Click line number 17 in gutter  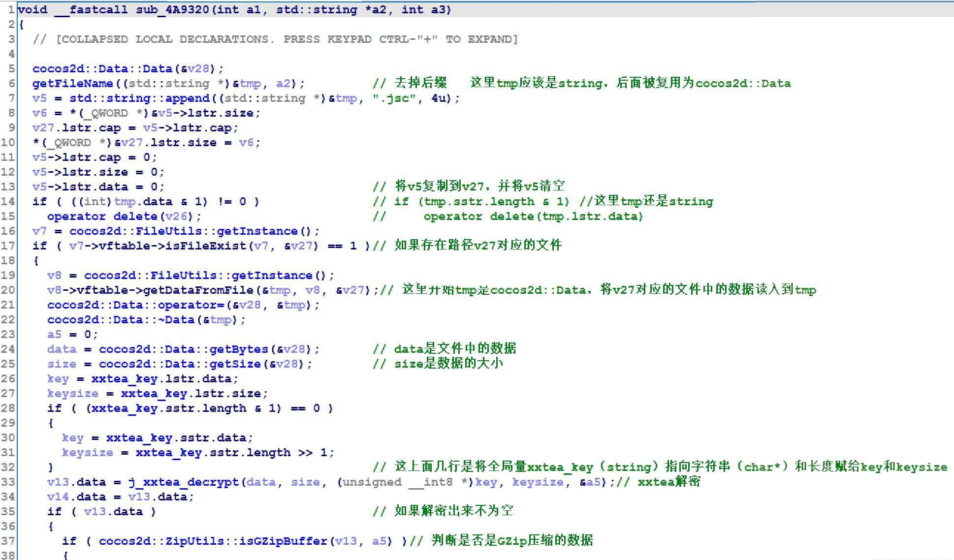(x=8, y=246)
